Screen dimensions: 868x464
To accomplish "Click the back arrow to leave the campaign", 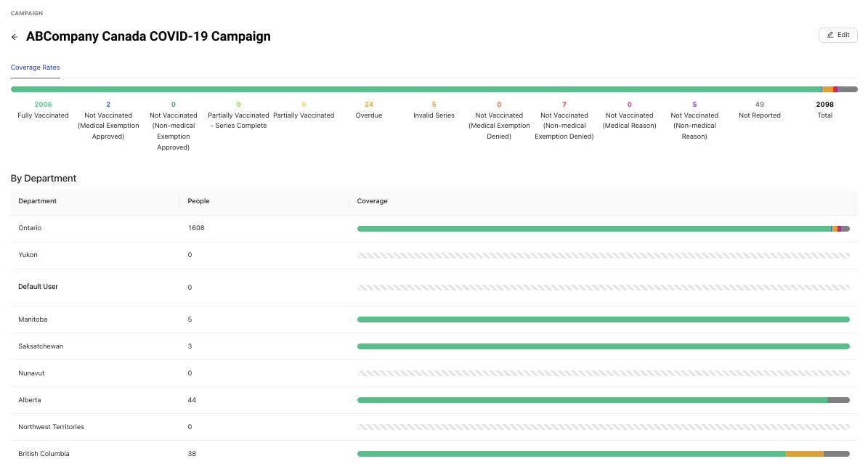I will click(14, 36).
